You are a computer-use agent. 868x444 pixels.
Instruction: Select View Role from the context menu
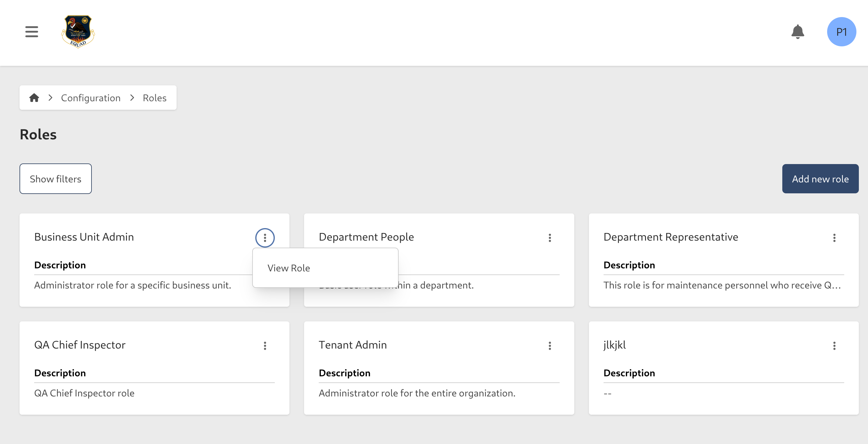point(289,268)
